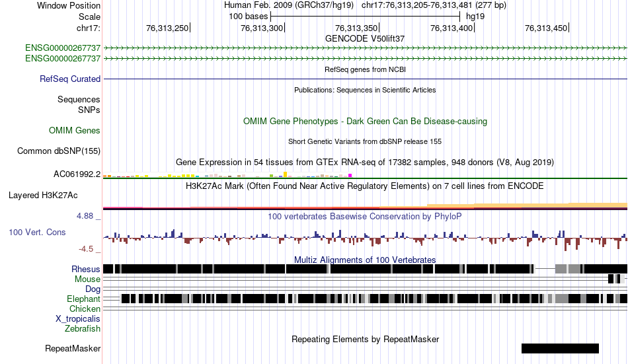Select the Layered H3K27Ac track label

(x=43, y=196)
